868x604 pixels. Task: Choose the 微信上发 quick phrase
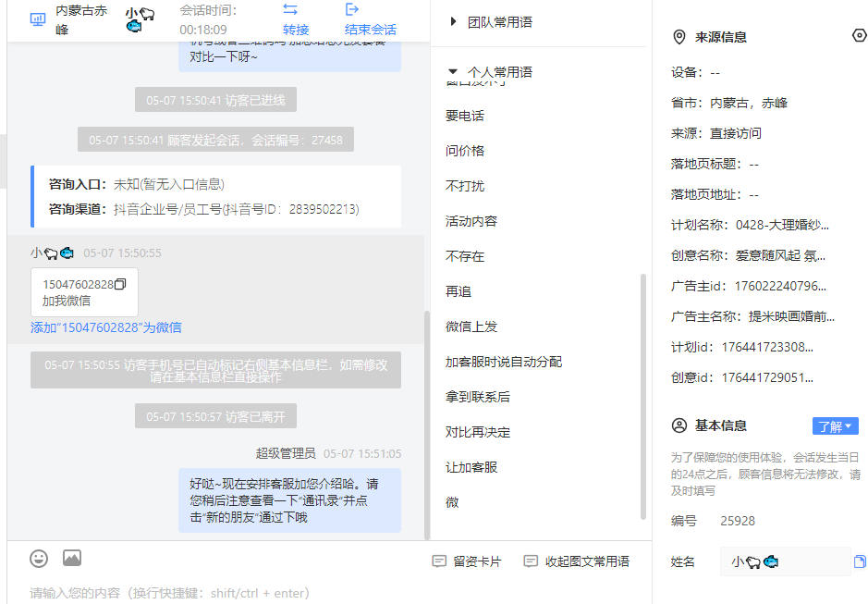(471, 327)
